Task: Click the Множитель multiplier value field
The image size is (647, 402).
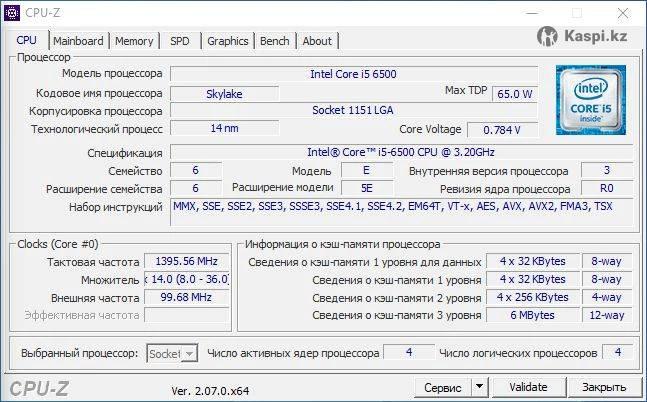Action: point(187,279)
